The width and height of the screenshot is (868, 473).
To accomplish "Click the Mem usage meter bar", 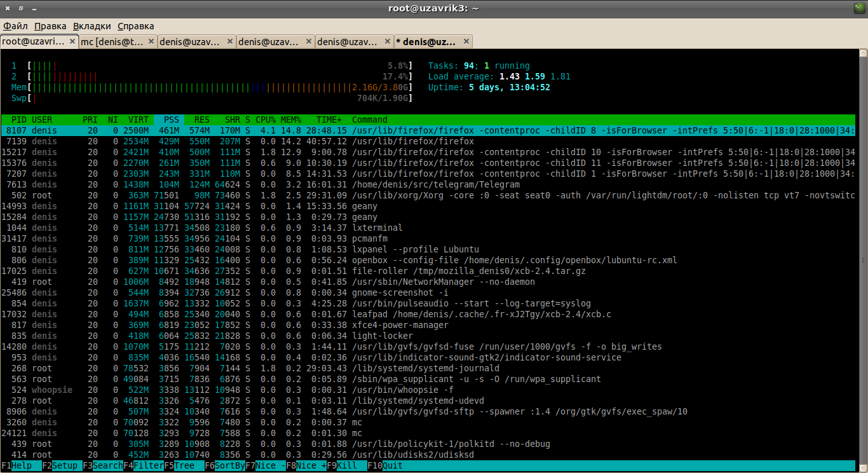I will point(220,87).
